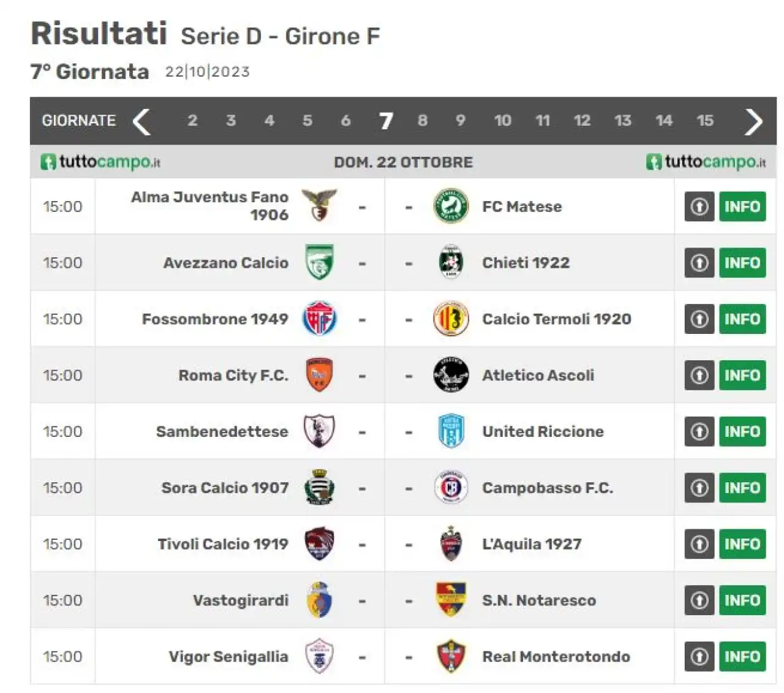Click the Roma City F.C. orange crest
784x693 pixels.
point(319,375)
